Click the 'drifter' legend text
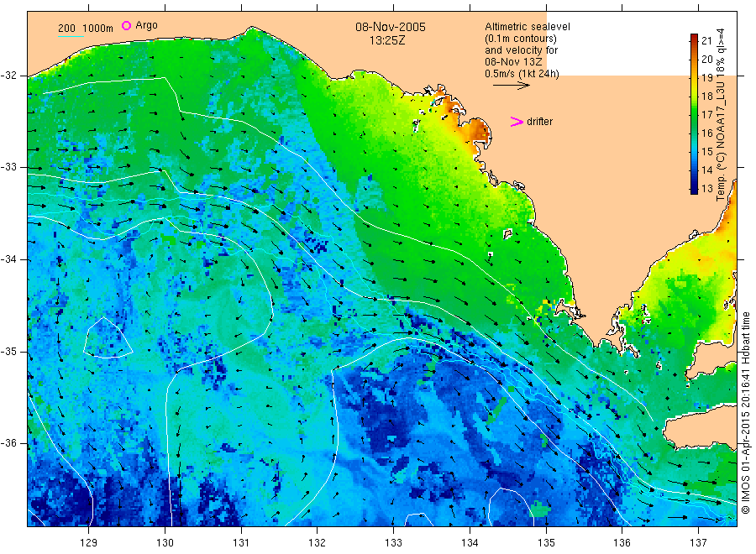Screen dimensions: 756x554 (x=539, y=122)
